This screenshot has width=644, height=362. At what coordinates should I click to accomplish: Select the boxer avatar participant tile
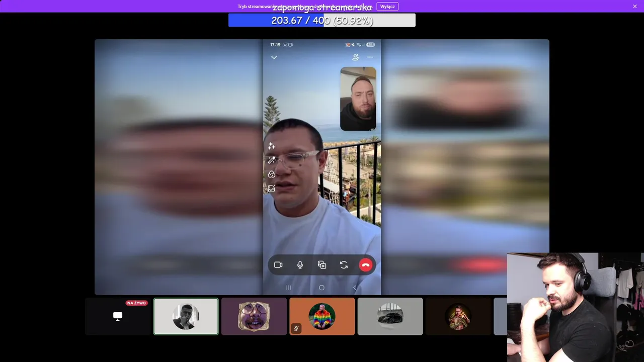click(x=458, y=316)
